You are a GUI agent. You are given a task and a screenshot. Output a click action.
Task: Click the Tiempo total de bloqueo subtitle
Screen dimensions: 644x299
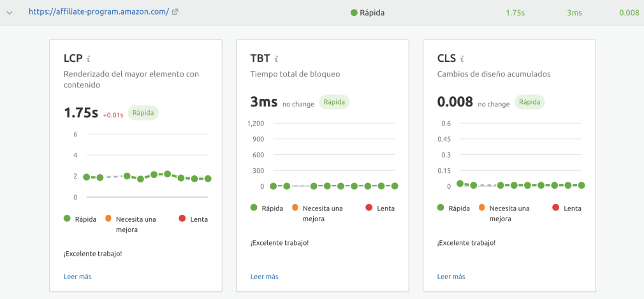click(x=295, y=75)
